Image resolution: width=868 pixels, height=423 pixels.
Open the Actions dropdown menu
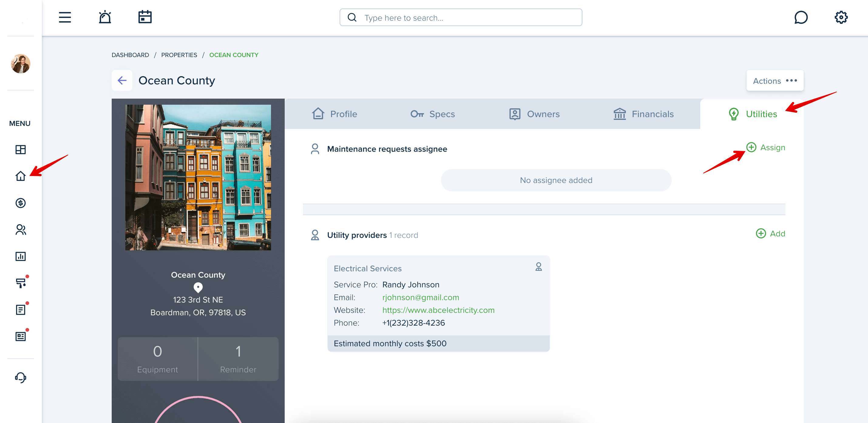coord(775,81)
